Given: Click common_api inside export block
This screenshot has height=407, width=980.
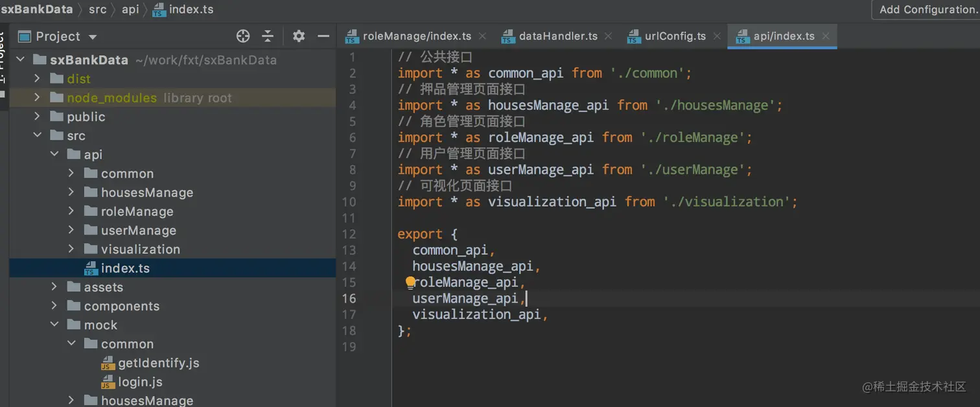Looking at the screenshot, I should coord(450,250).
